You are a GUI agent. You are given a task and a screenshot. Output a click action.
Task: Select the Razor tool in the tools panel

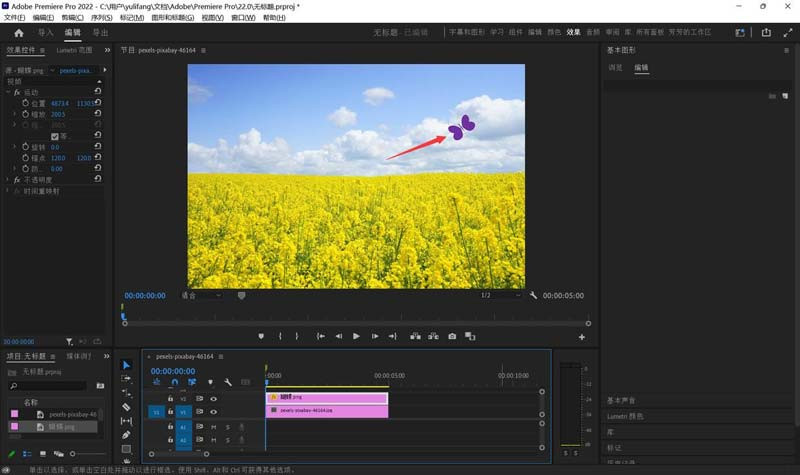pos(126,407)
